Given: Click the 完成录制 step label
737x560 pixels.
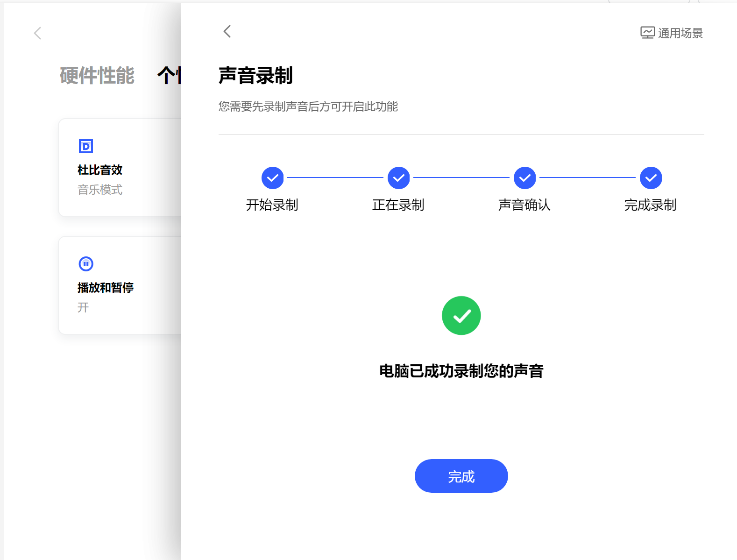Looking at the screenshot, I should pos(651,205).
